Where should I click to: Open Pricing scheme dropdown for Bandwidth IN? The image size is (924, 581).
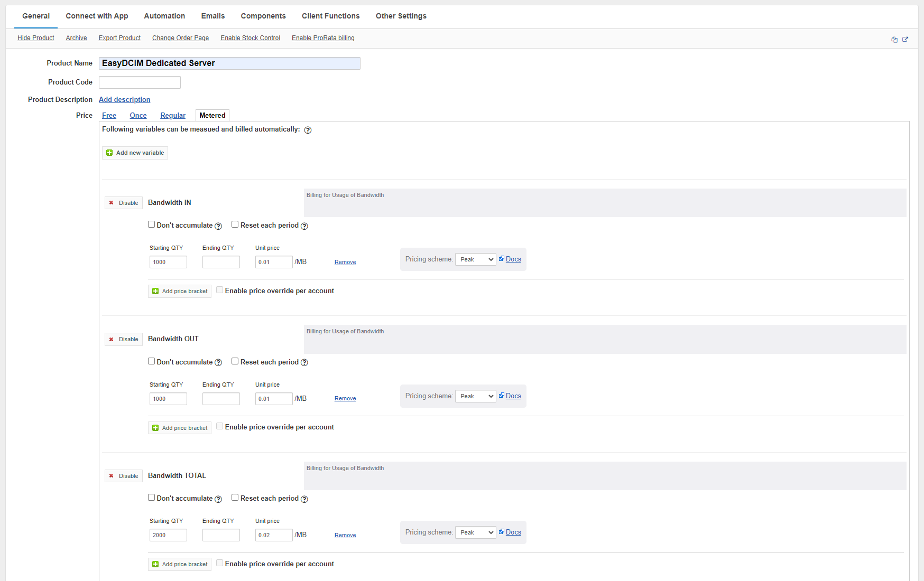(x=476, y=259)
